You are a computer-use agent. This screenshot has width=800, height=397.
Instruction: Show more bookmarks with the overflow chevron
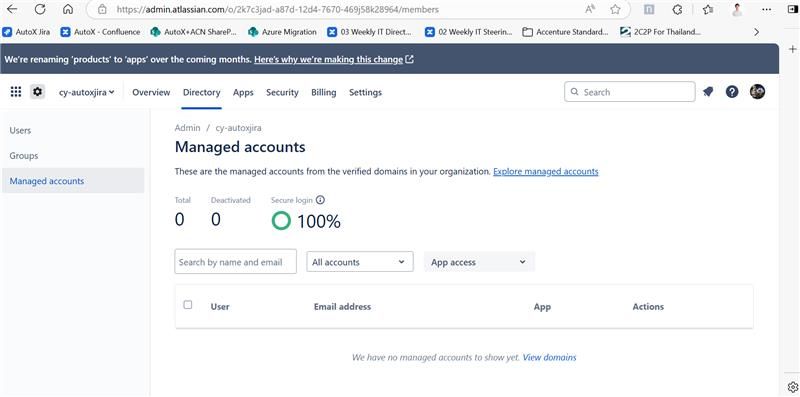pos(756,32)
